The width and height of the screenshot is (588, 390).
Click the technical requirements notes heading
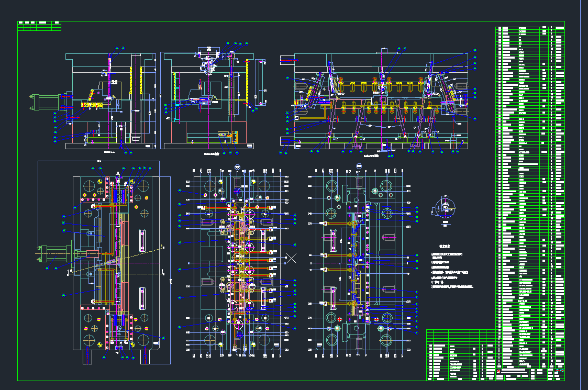point(445,246)
